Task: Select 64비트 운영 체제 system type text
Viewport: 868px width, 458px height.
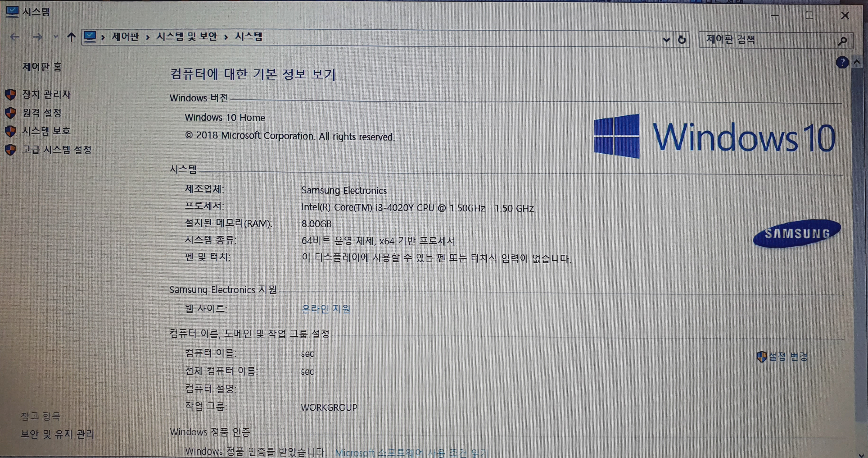Action: point(378,241)
